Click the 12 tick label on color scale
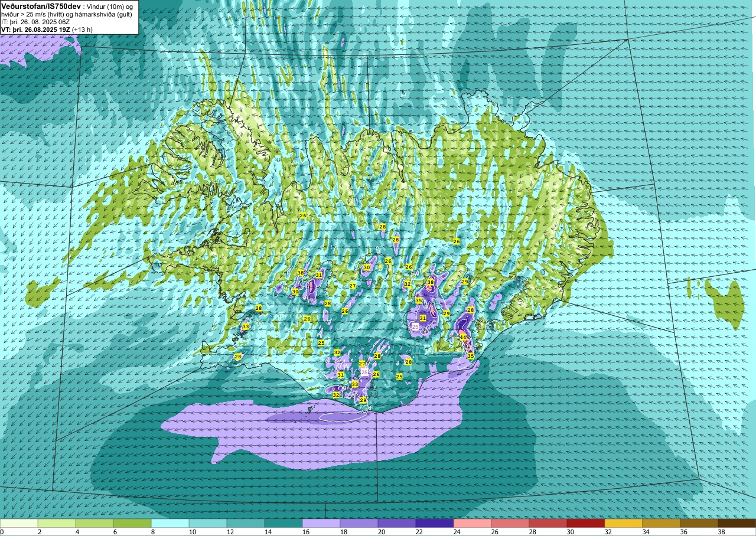Image resolution: width=756 pixels, height=536 pixels. pos(230,532)
